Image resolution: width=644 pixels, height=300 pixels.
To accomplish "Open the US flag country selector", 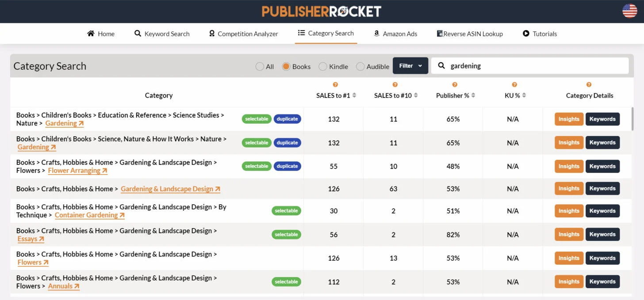I will tap(630, 11).
